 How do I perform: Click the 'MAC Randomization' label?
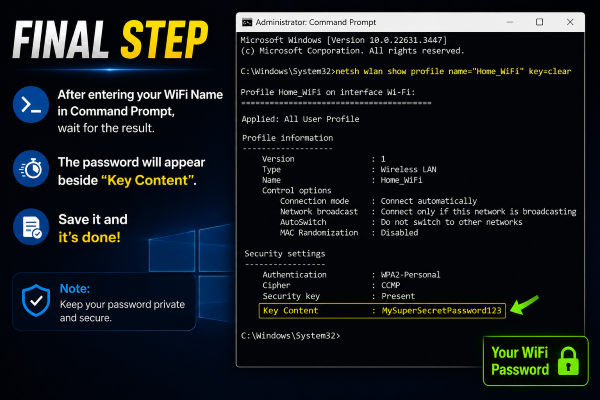coord(319,233)
